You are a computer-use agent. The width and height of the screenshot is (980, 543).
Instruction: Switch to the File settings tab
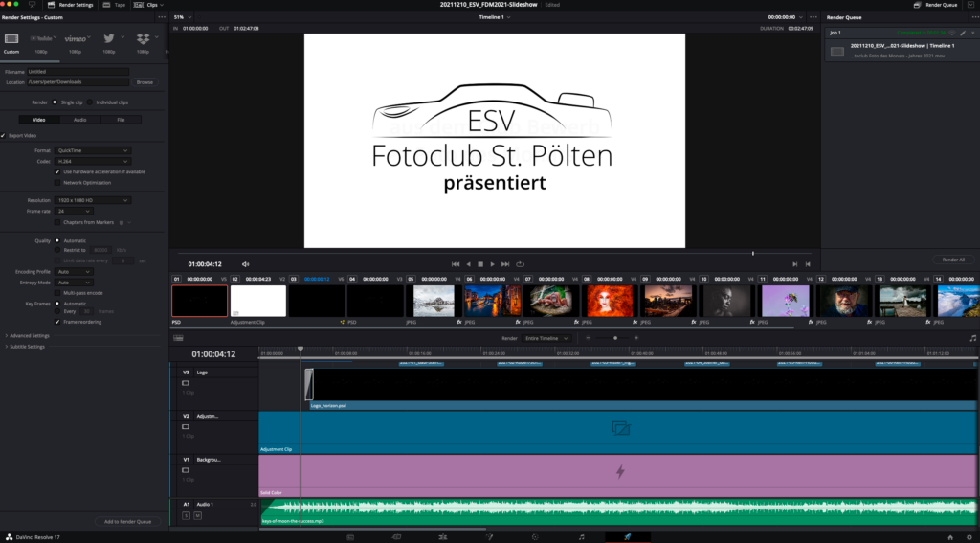coord(121,120)
